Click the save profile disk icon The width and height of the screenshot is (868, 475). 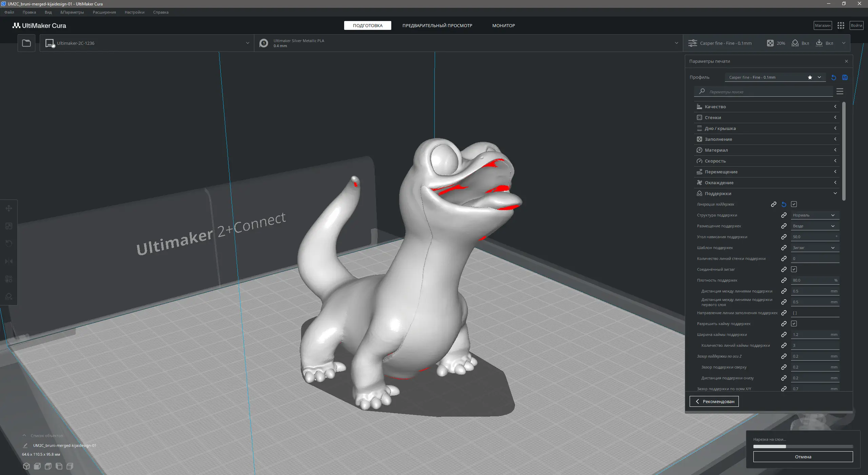coord(845,77)
